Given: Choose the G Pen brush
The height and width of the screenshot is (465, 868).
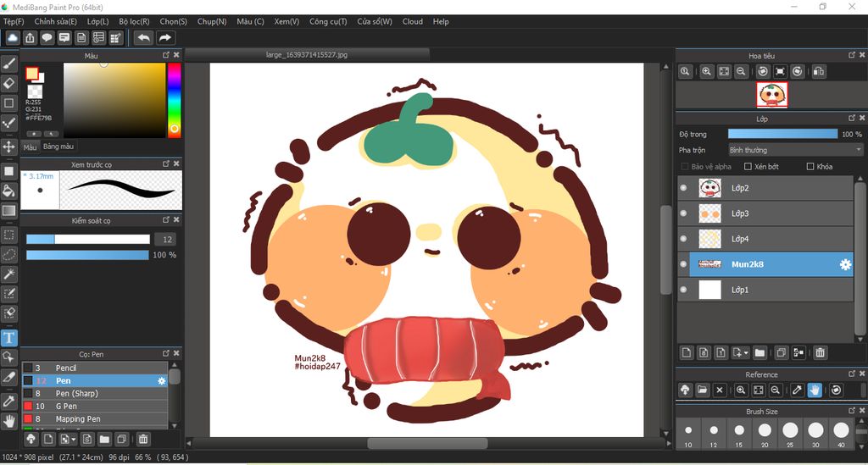Looking at the screenshot, I should tap(95, 406).
